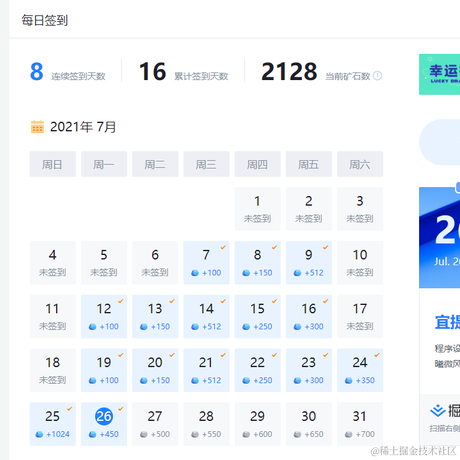Click day 18 marked 未签到
Screen dimensions: 460x460
(x=53, y=370)
